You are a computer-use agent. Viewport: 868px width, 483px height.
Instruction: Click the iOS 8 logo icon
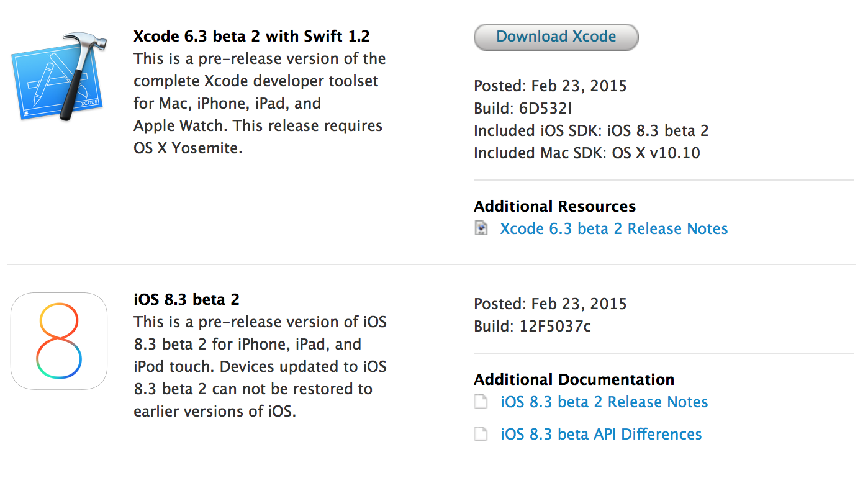point(59,341)
